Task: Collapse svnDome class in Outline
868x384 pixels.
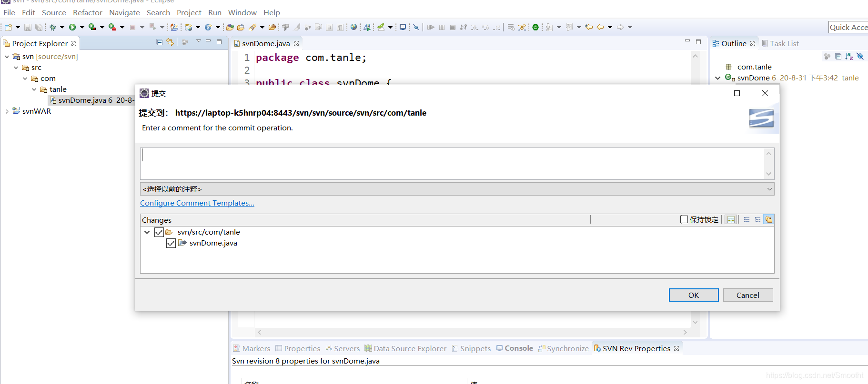Action: (x=718, y=78)
